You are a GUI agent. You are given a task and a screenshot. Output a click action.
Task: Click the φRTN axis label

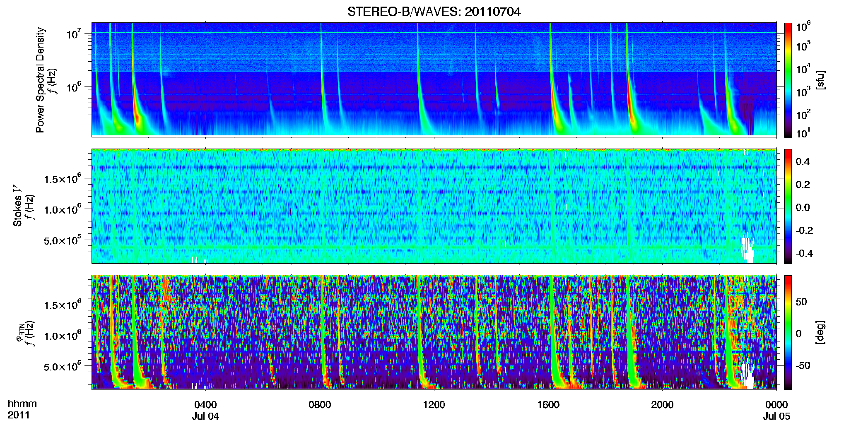click(19, 333)
